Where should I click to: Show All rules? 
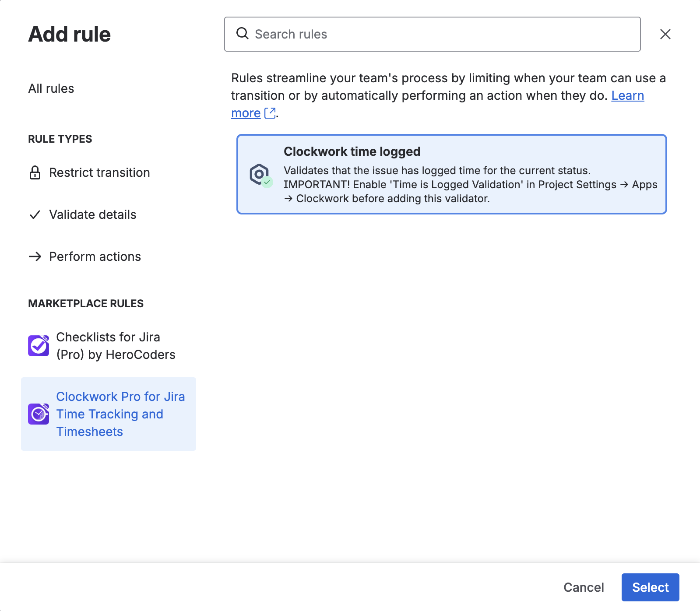pyautogui.click(x=51, y=88)
